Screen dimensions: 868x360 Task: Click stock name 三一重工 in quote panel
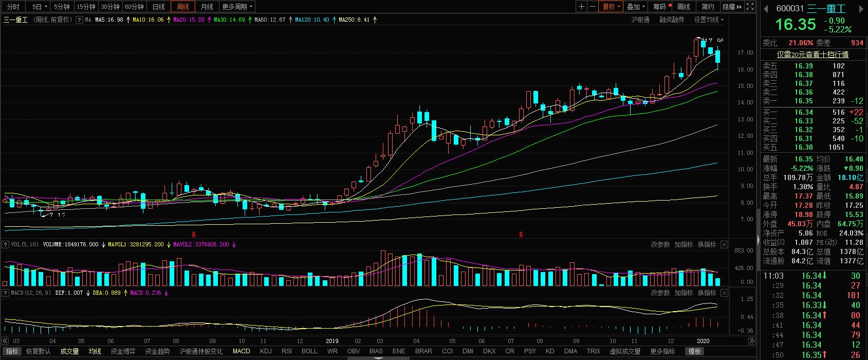point(826,8)
